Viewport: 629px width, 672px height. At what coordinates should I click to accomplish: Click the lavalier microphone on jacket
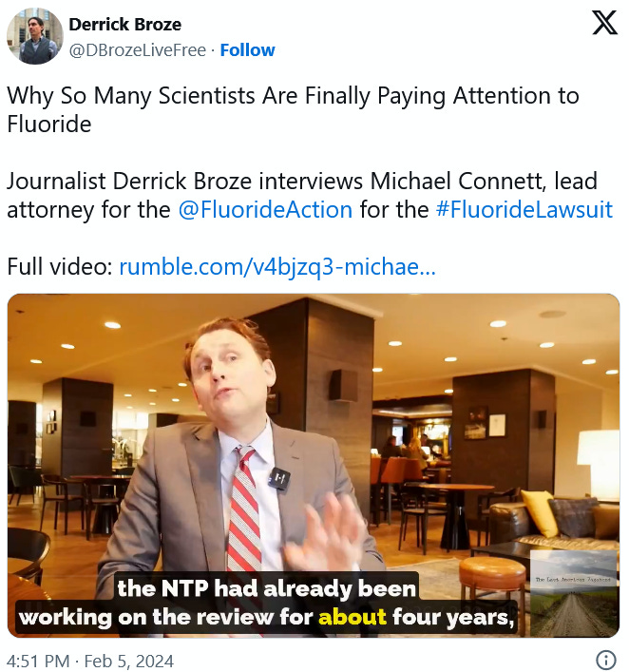pos(279,480)
